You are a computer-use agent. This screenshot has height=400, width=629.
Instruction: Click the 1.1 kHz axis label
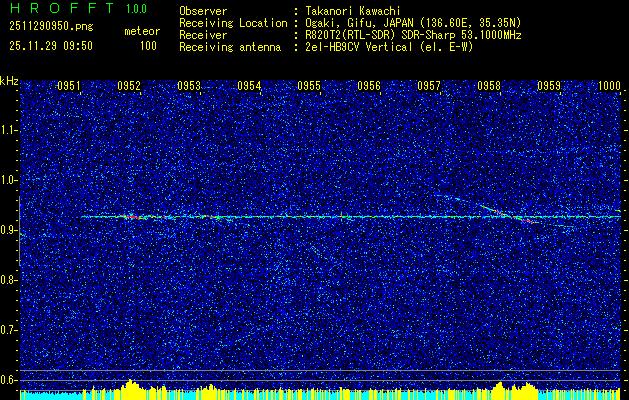click(x=9, y=131)
